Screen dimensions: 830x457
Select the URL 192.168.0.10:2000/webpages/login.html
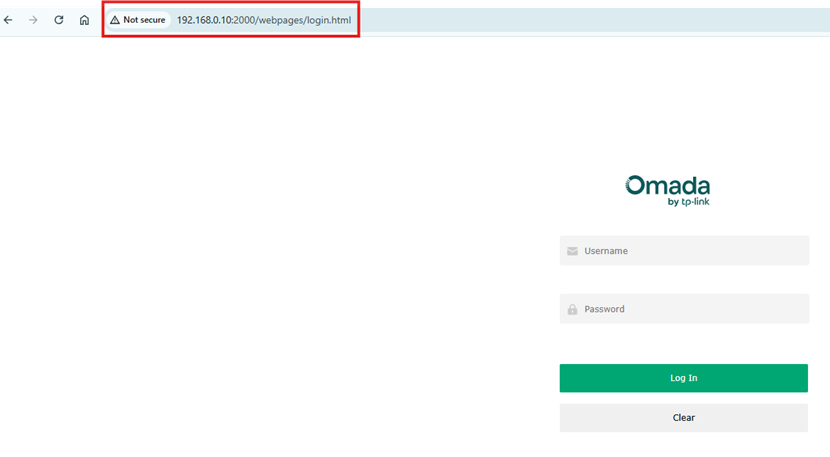(x=264, y=20)
